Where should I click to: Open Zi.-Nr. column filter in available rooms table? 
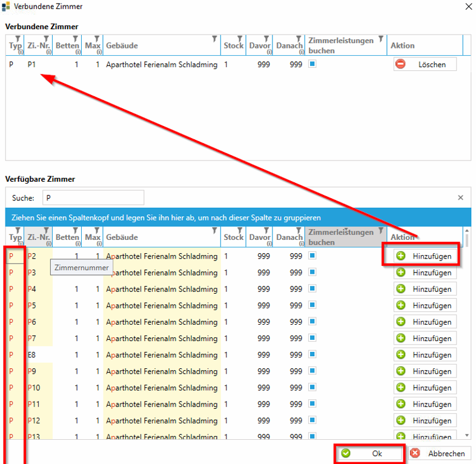(x=47, y=231)
